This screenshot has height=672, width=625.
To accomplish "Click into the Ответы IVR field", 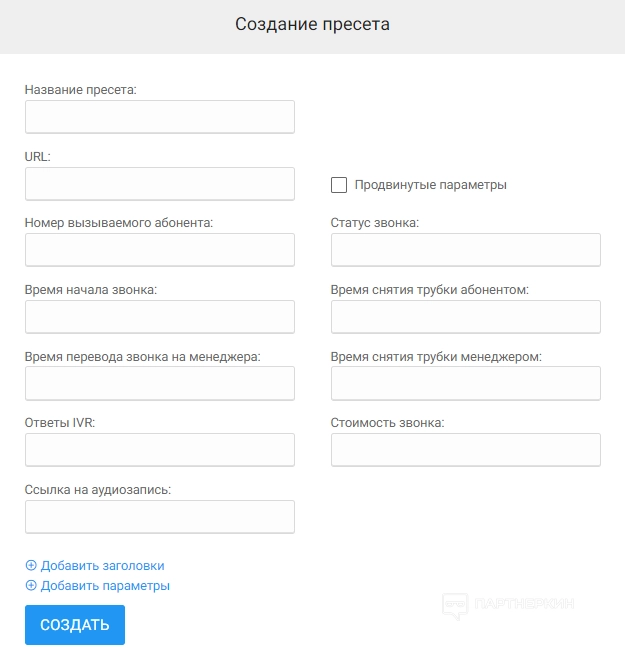I will coord(160,450).
